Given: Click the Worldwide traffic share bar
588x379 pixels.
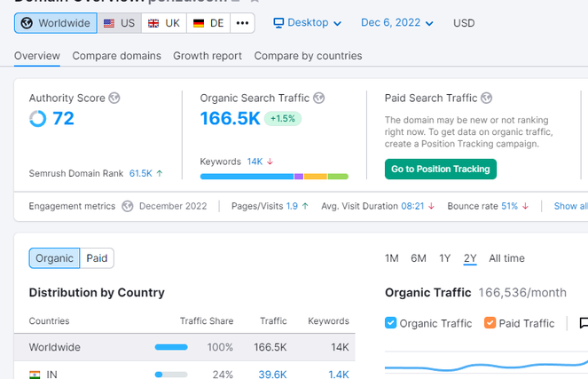Looking at the screenshot, I should 171,347.
